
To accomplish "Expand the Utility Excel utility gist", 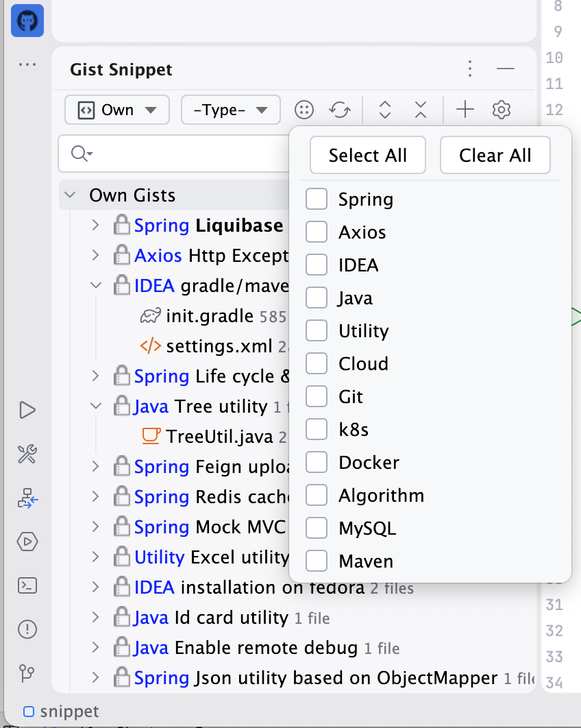I will click(x=95, y=557).
